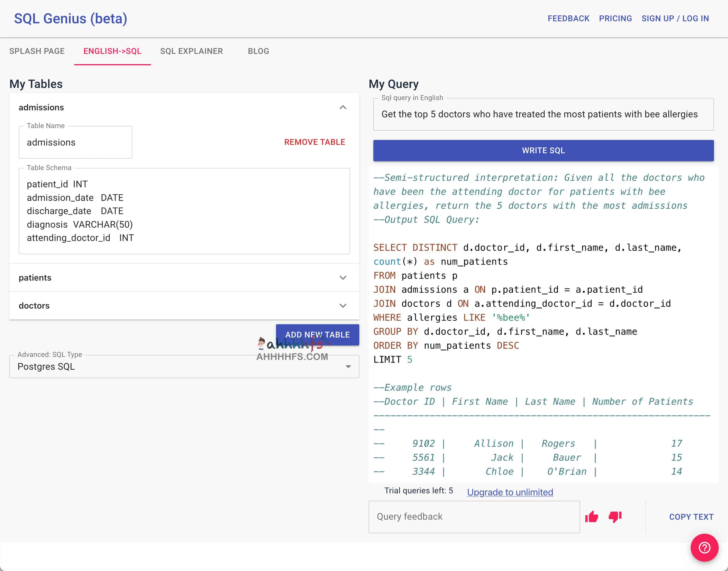Expand the patients table panel
The height and width of the screenshot is (571, 728).
(343, 278)
